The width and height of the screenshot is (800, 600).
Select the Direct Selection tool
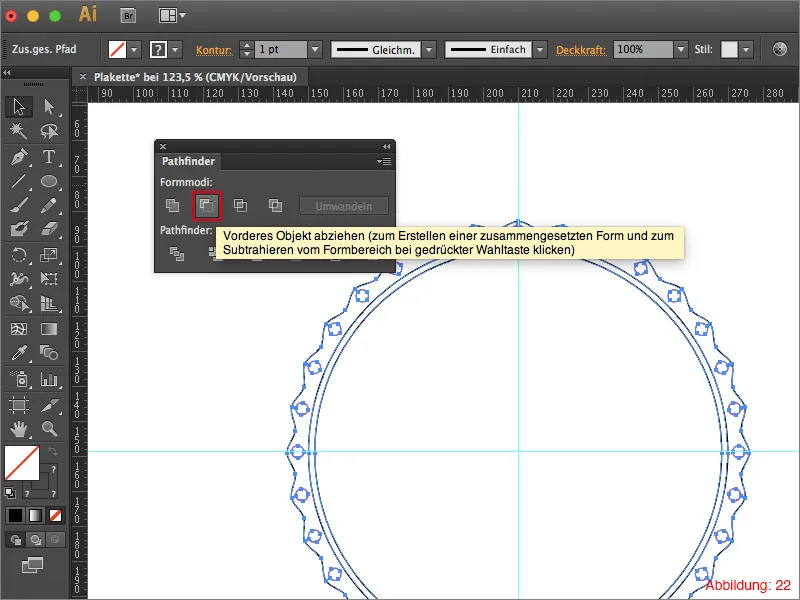(x=49, y=107)
